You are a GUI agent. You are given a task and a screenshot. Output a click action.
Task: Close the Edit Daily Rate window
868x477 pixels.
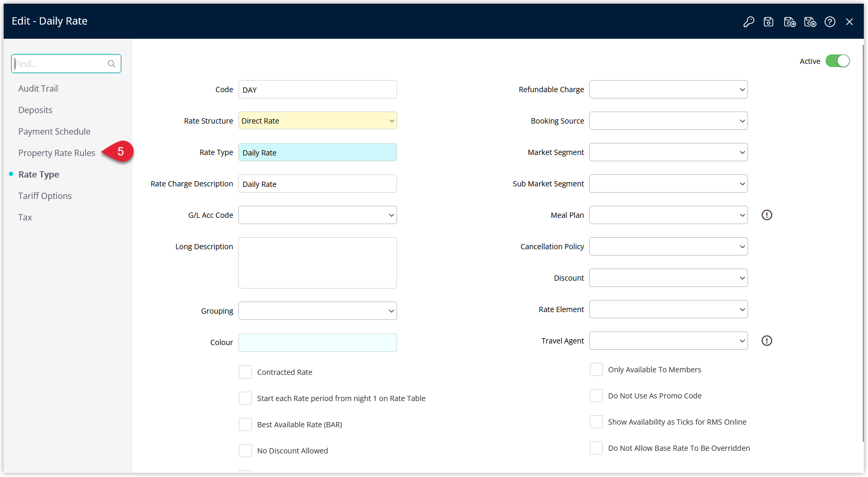pyautogui.click(x=850, y=21)
